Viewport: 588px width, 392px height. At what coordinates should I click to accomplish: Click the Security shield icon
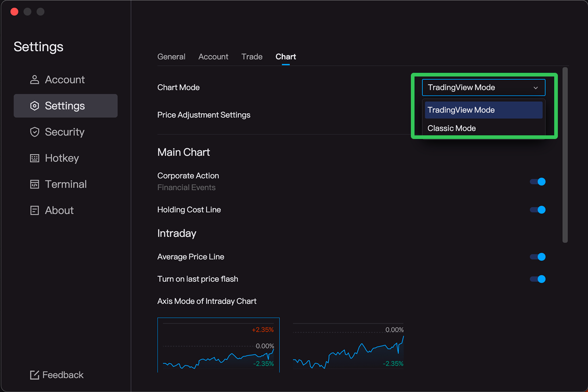[x=35, y=132]
